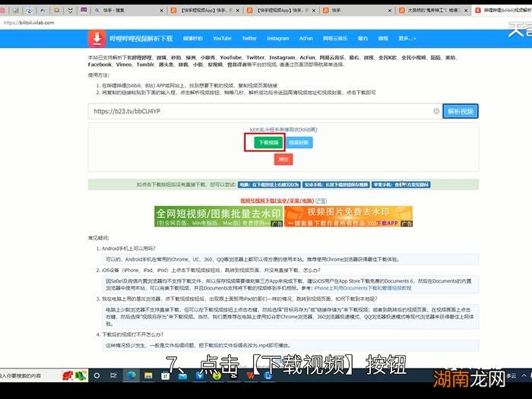Open the red 视频号视频下载 ad link
The image size is (532, 399).
point(277,201)
